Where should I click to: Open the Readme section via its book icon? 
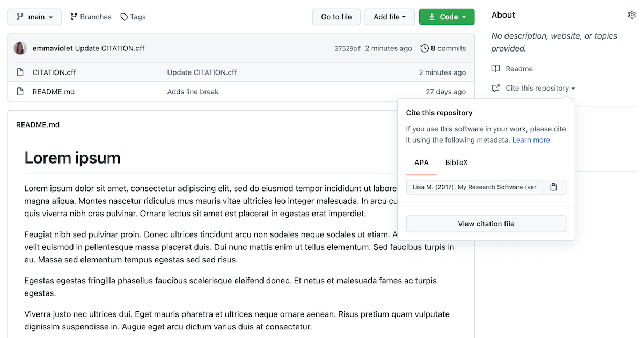[495, 69]
